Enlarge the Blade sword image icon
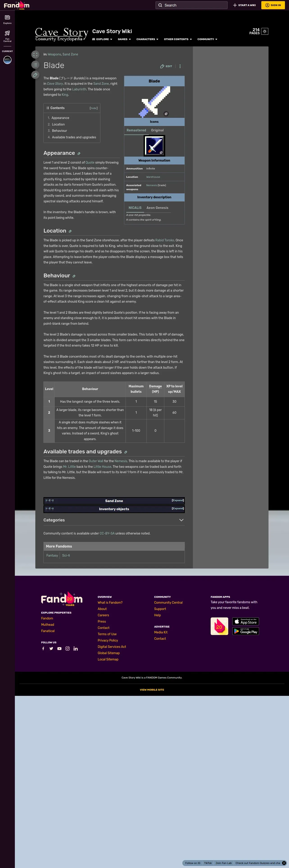The width and height of the screenshot is (289, 868). coord(166,114)
